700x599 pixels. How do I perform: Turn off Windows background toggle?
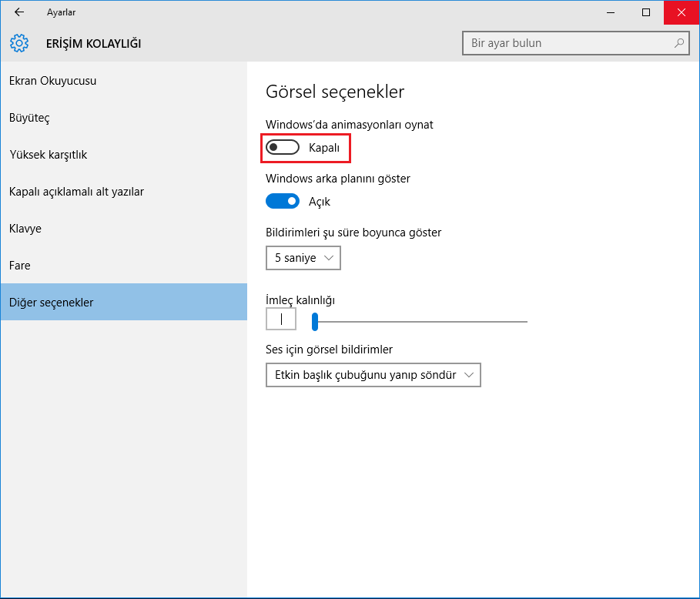coord(283,202)
